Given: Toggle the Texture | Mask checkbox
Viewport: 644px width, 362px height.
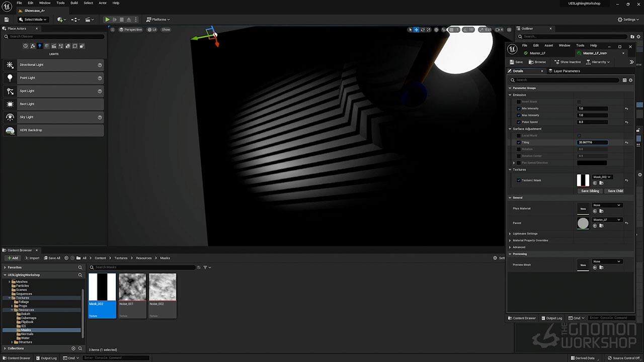Looking at the screenshot, I should coord(519,180).
